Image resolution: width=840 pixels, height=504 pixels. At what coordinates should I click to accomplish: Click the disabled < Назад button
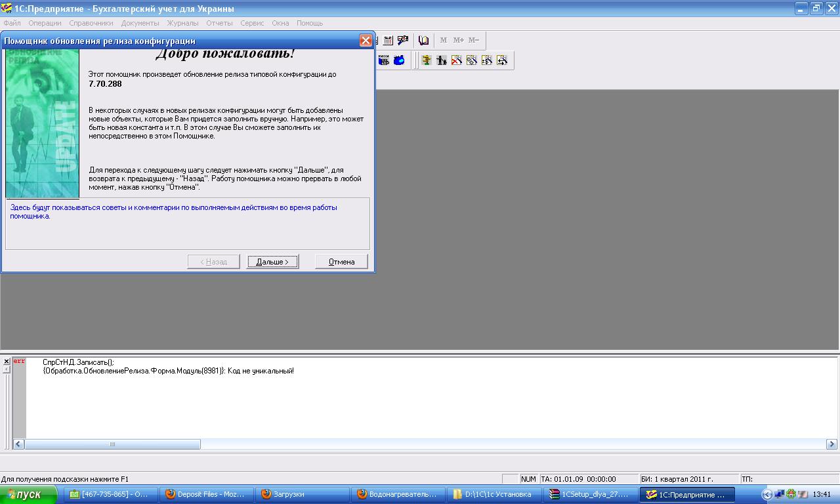[x=213, y=261]
